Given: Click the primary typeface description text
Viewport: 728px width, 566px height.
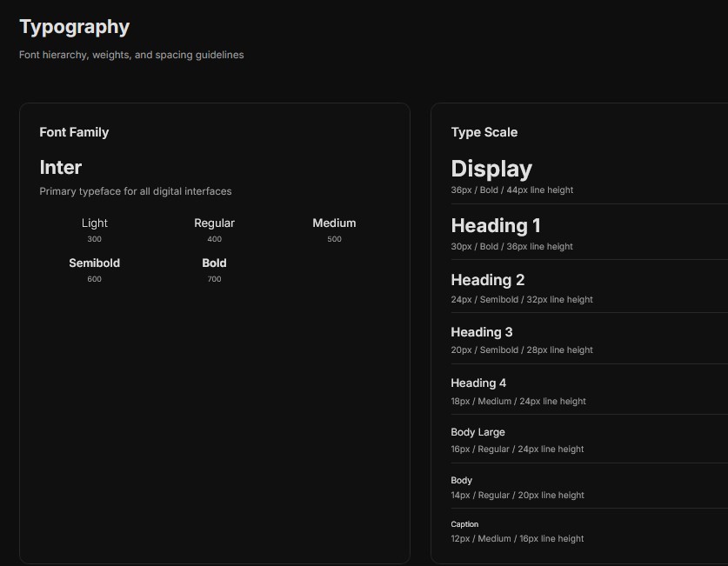Looking at the screenshot, I should pos(136,191).
